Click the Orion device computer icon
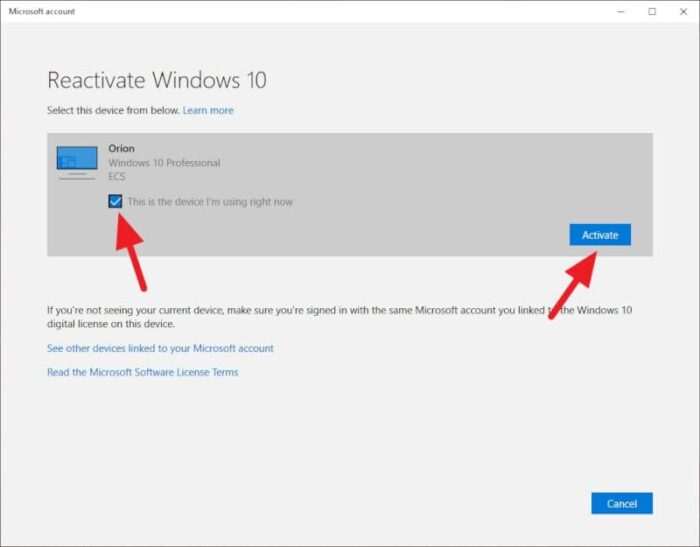This screenshot has width=700, height=547. tap(77, 163)
